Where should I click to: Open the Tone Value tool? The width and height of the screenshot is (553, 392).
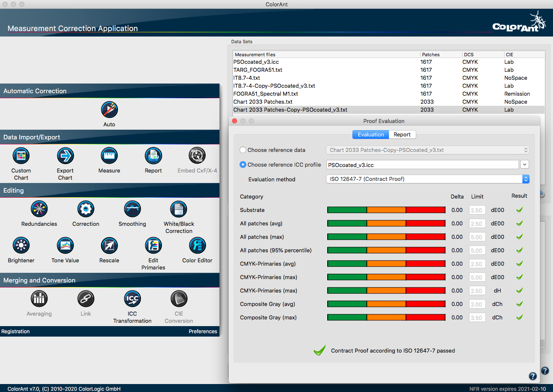(x=65, y=246)
